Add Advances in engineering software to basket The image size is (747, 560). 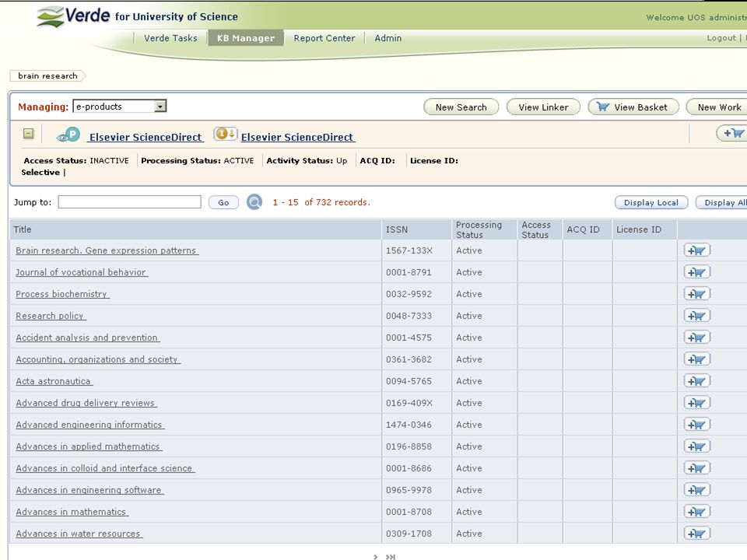697,490
